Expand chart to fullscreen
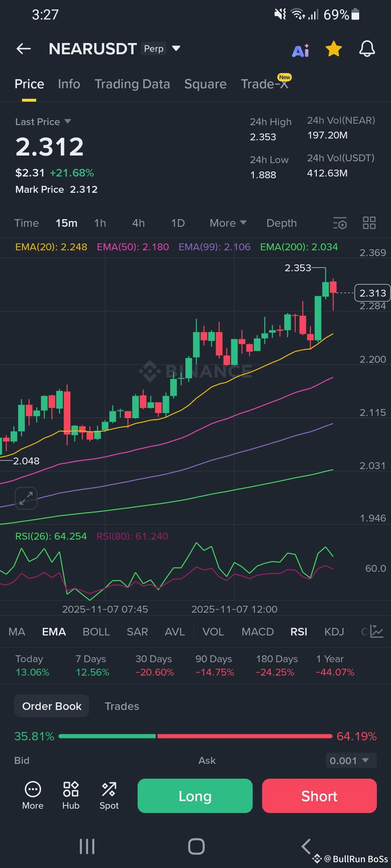The height and width of the screenshot is (868, 391). [26, 498]
